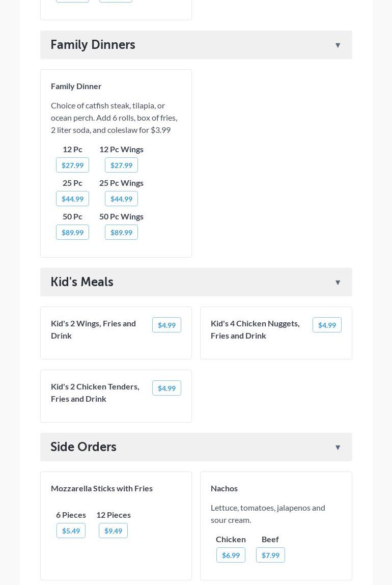Select 6 Pieces Mozzarella Sticks $5.49
This screenshot has width=392, height=585.
point(71,531)
